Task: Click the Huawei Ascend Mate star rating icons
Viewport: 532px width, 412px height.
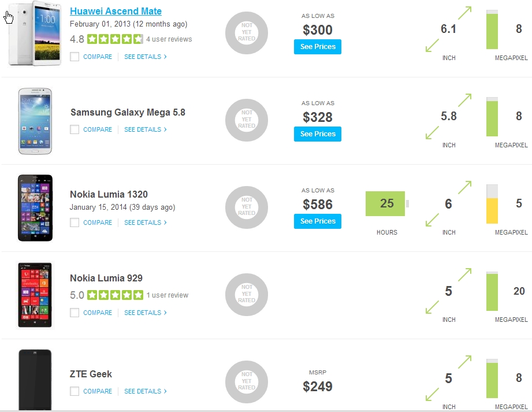Action: (x=114, y=39)
